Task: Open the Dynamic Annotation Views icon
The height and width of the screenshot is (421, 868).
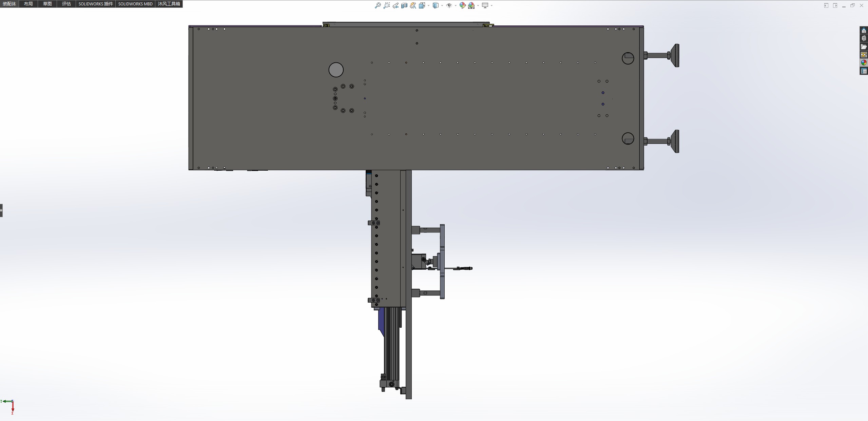Action: [413, 5]
